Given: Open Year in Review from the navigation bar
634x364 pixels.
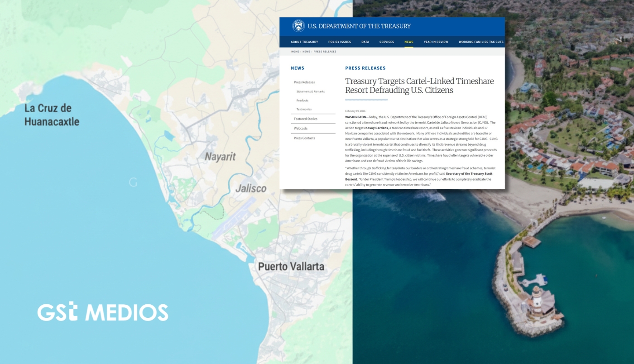Looking at the screenshot, I should pos(436,42).
